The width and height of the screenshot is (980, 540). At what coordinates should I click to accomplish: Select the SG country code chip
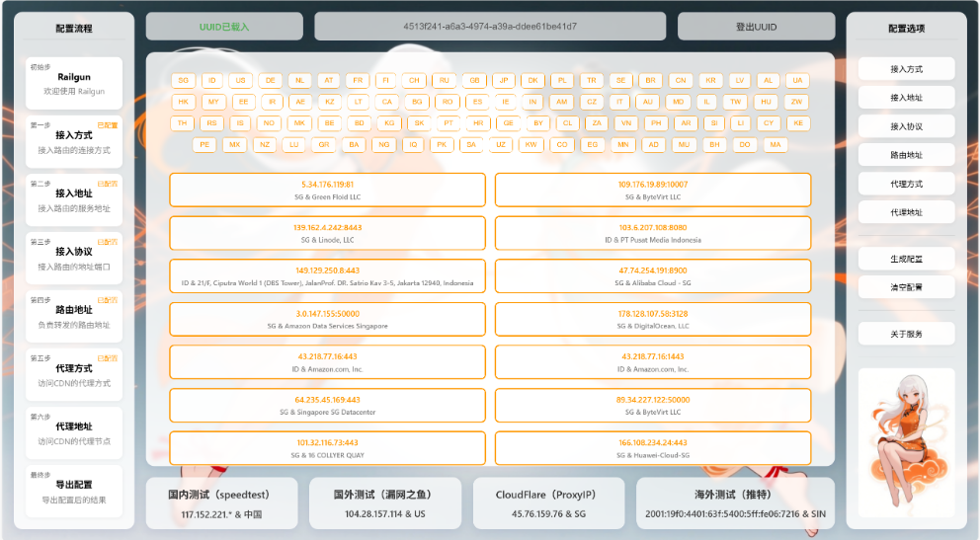pos(183,80)
